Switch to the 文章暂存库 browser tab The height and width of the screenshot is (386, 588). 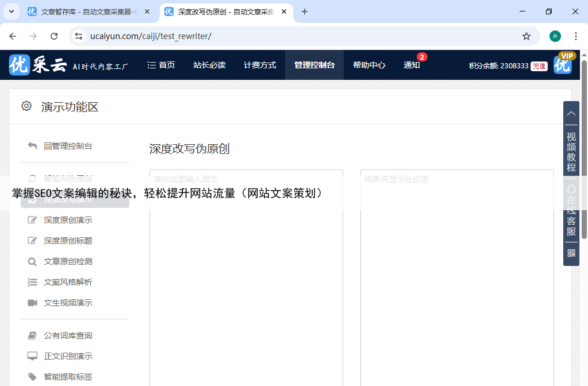click(86, 11)
